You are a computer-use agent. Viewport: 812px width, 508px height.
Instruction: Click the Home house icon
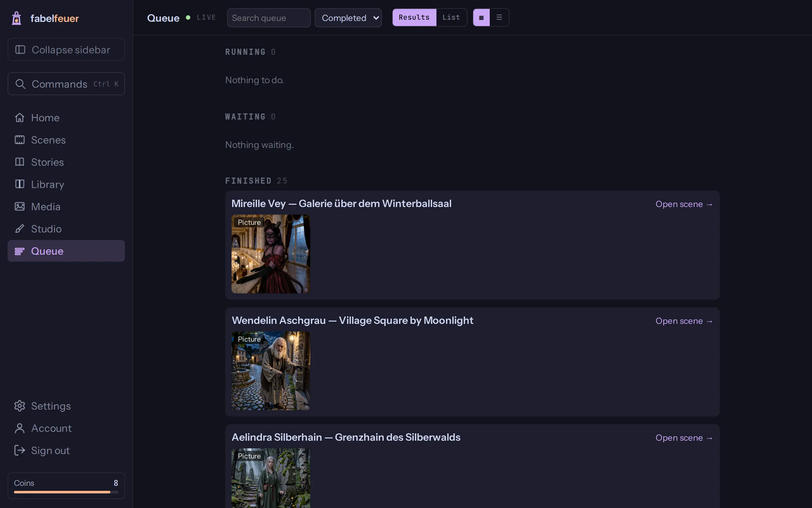click(19, 117)
